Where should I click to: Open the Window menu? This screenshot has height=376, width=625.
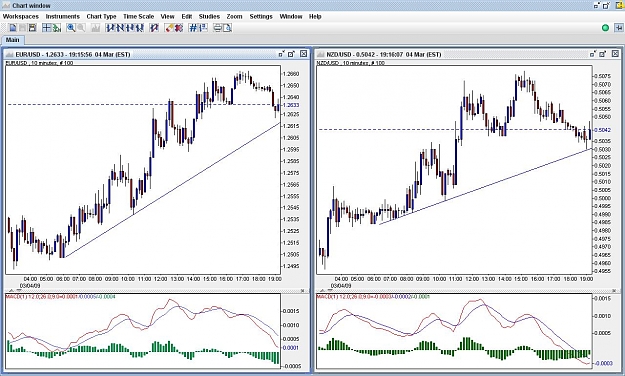click(x=291, y=16)
